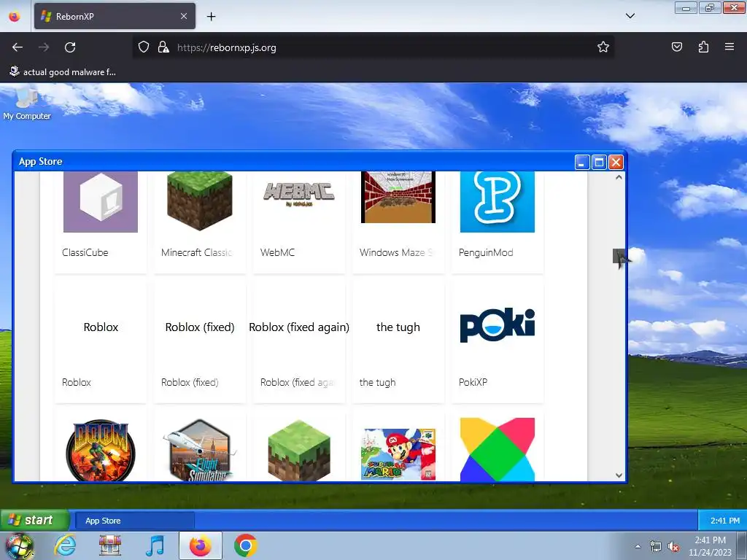The height and width of the screenshot is (560, 747).
Task: Open the PenguinMod app icon
Action: point(498,202)
